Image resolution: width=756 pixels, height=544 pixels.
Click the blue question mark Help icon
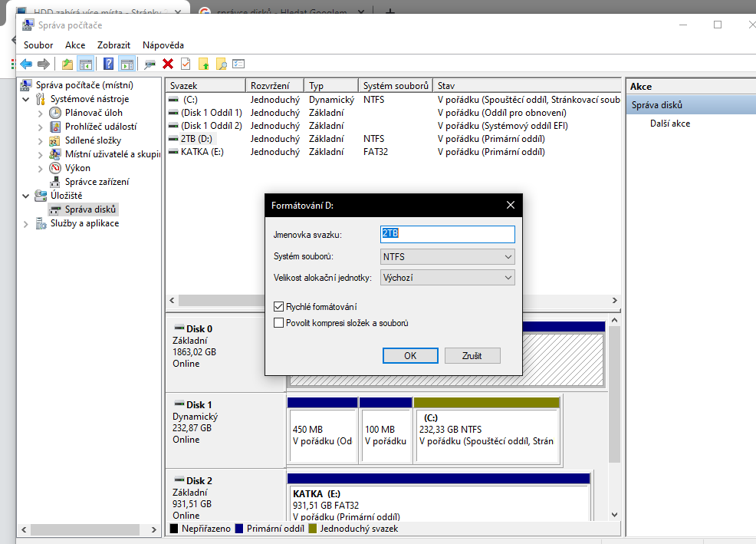(x=109, y=64)
